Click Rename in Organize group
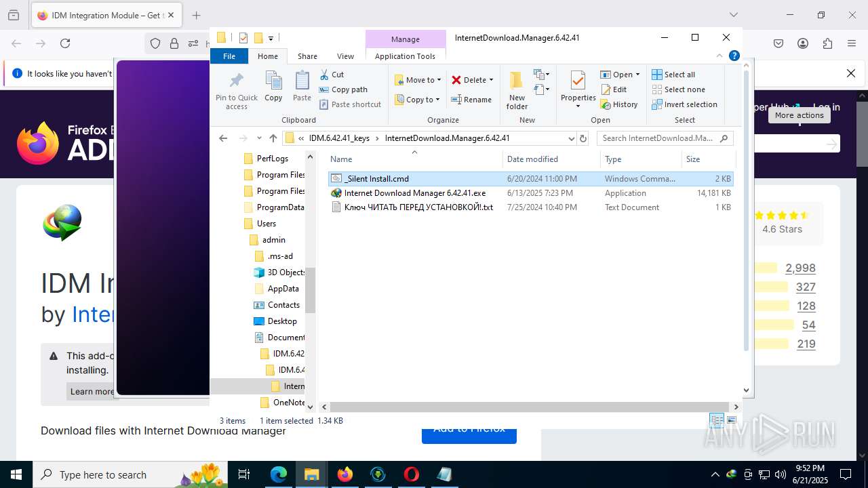The height and width of the screenshot is (488, 868). click(x=472, y=100)
